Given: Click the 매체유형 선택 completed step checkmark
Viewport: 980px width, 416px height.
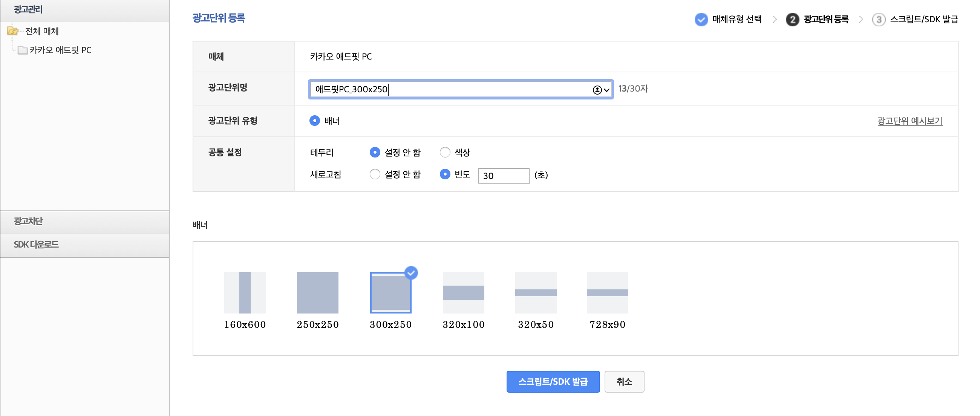Looking at the screenshot, I should click(701, 19).
